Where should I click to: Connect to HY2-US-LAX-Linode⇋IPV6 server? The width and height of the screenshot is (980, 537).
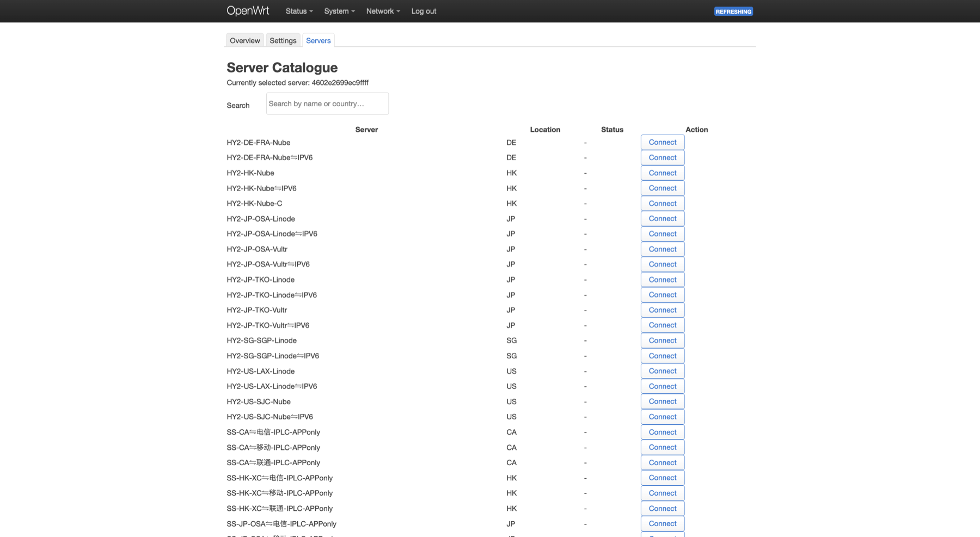pos(663,386)
